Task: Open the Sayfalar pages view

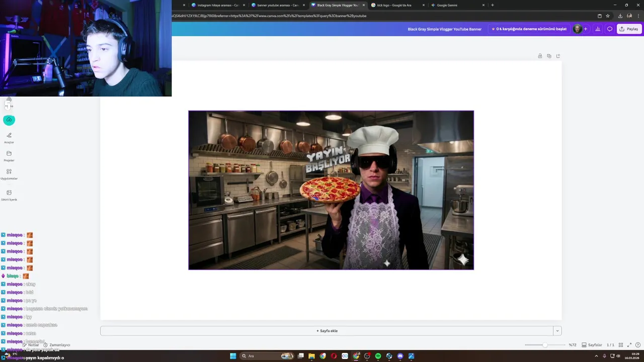Action: [x=592, y=345]
